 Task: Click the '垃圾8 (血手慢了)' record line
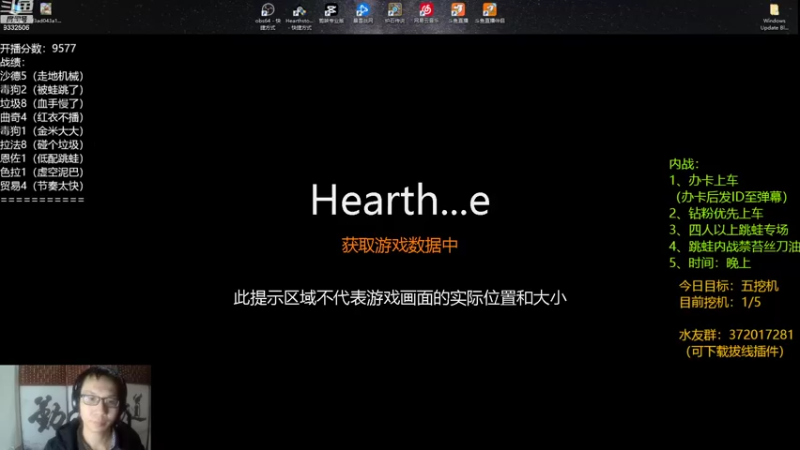click(x=42, y=104)
